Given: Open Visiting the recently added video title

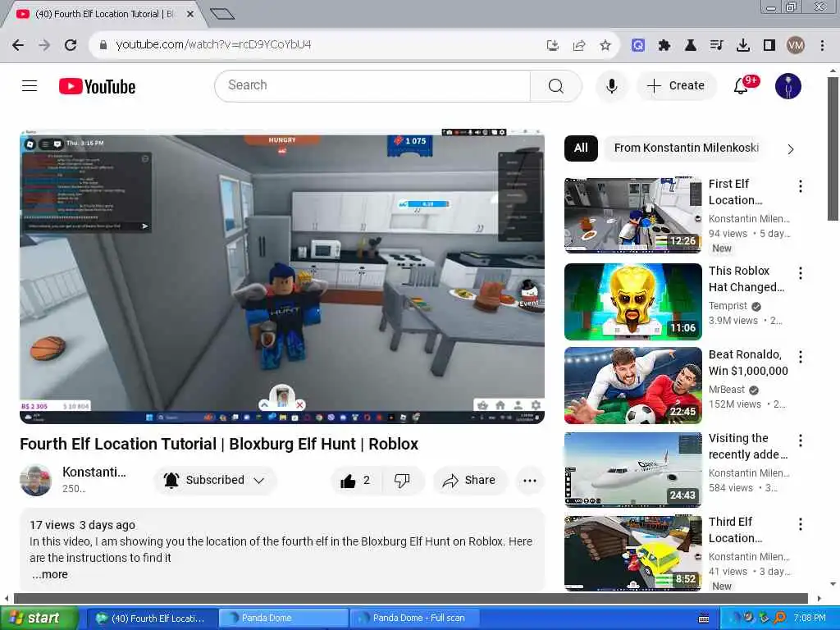Looking at the screenshot, I should click(748, 446).
